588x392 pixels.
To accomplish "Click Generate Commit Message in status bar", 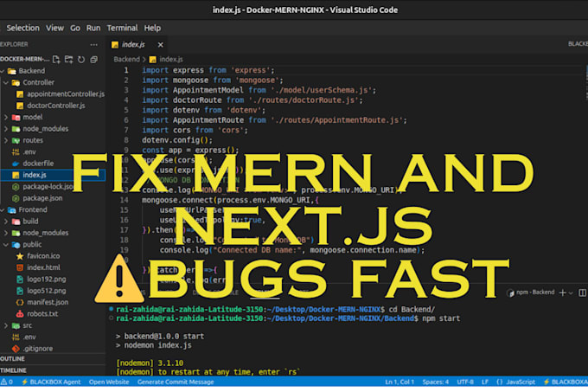I will click(x=176, y=382).
